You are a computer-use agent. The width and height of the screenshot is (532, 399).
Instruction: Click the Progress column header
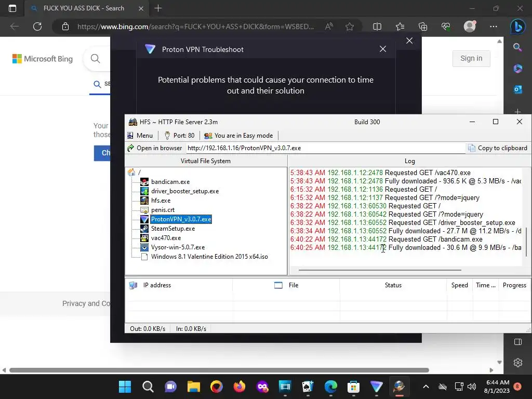tap(514, 285)
